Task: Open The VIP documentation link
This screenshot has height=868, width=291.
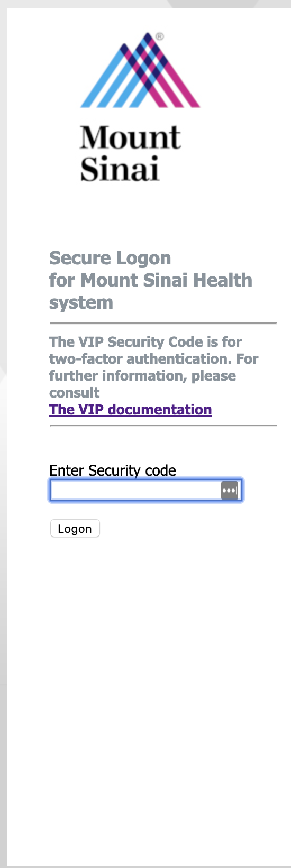Action: (x=131, y=410)
